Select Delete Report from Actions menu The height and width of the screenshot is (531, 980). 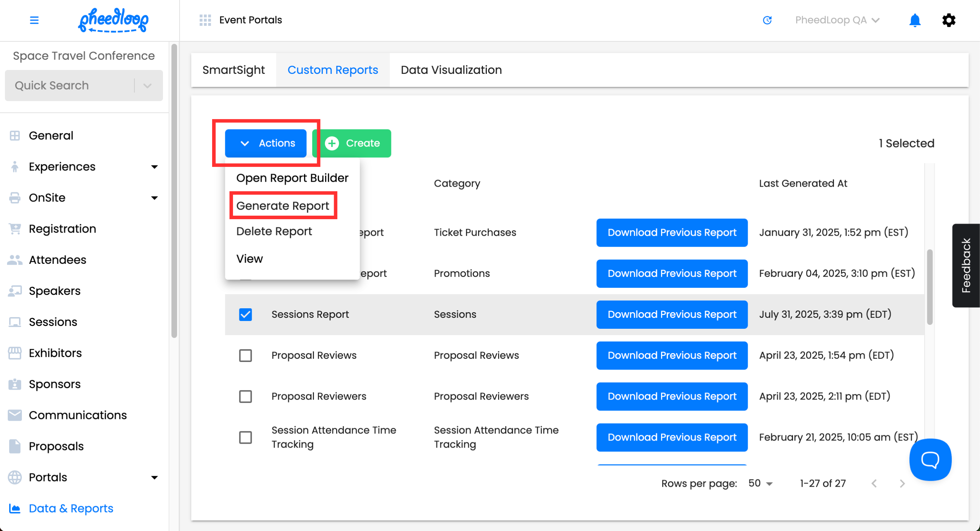(274, 231)
